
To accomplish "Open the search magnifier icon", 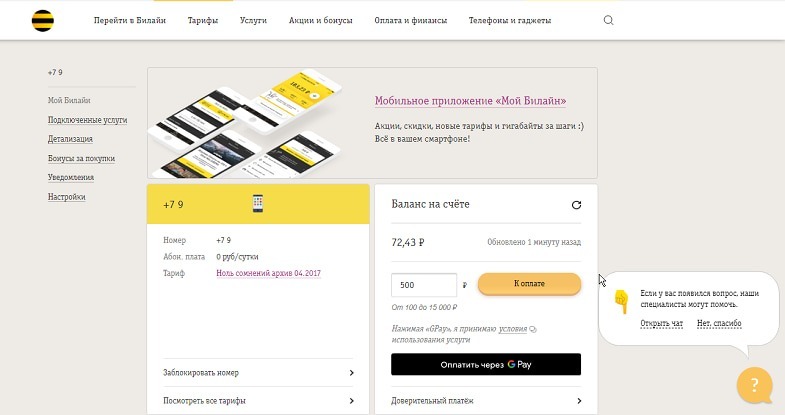I will (609, 20).
